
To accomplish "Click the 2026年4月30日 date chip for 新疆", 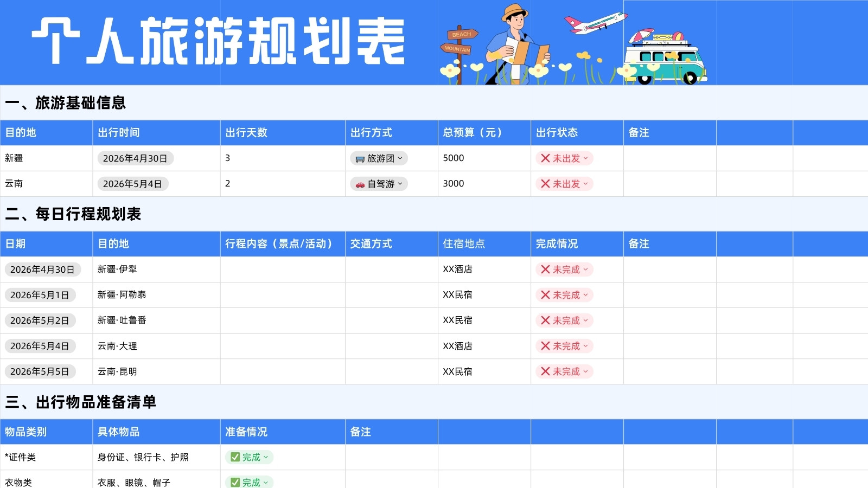I will pyautogui.click(x=136, y=158).
